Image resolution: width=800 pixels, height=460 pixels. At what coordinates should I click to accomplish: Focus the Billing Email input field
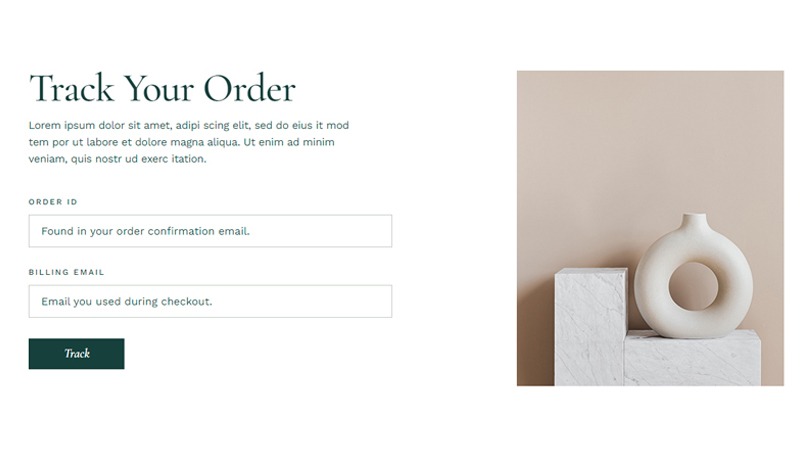[x=210, y=301]
